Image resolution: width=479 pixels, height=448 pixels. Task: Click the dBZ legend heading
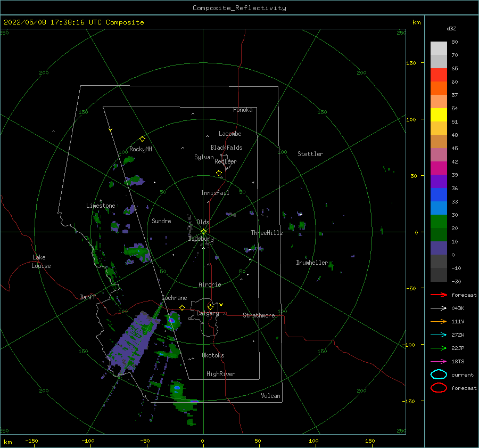pos(451,29)
